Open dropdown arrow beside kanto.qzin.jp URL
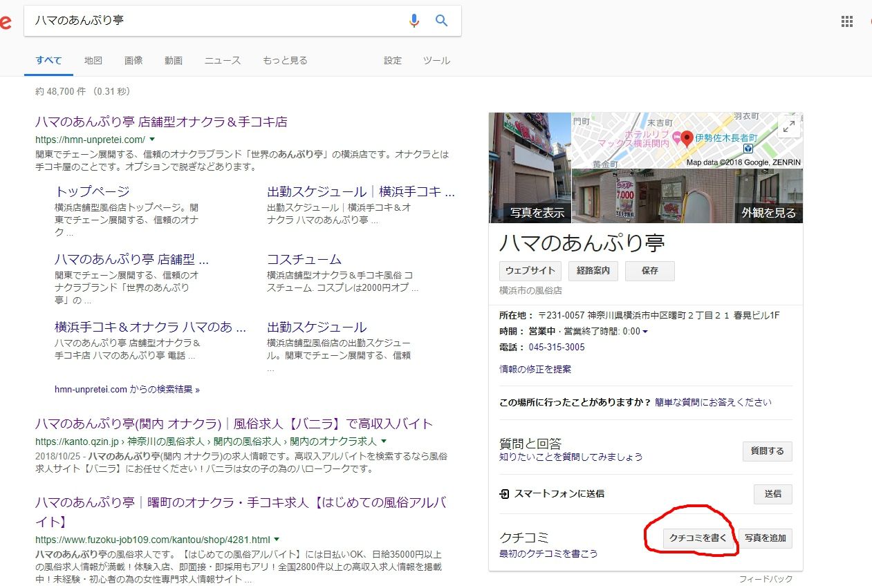 [x=384, y=441]
